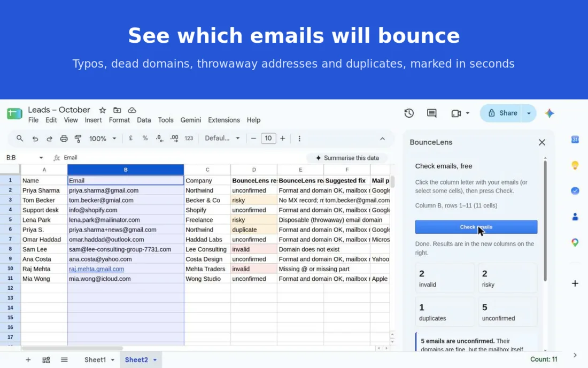Format as currency pound icon
Viewport: 588px width, 368px height.
tap(130, 138)
